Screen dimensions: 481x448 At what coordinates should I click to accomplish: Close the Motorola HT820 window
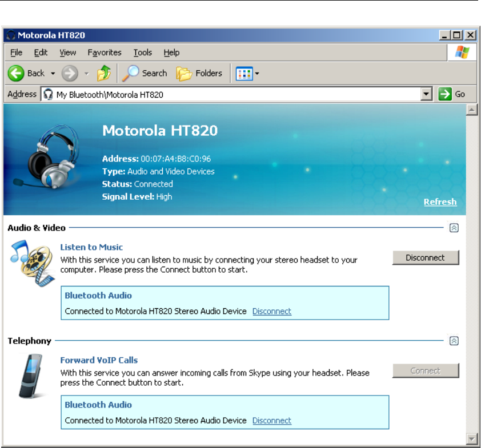click(470, 35)
